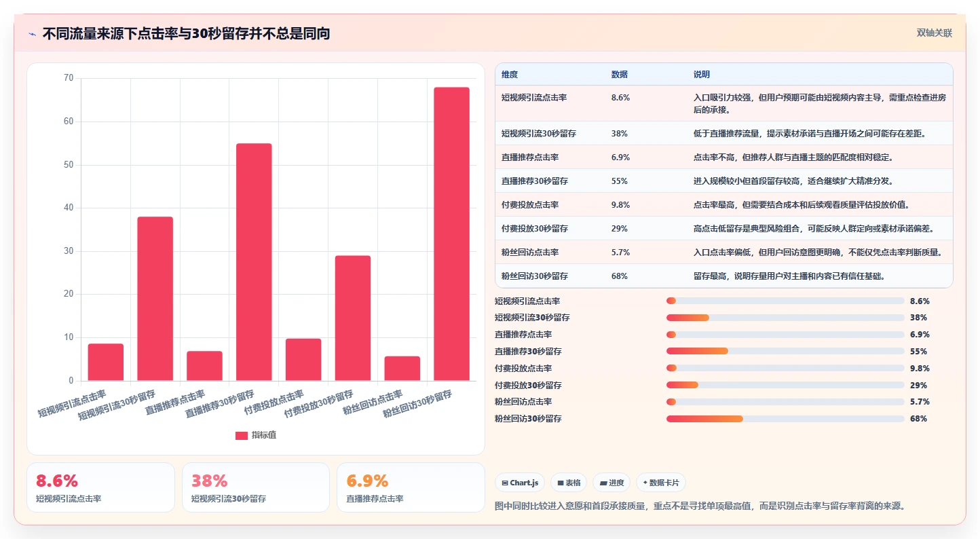Click the 直播推荐30秒留存 progress bar
The image size is (980, 539).
(x=785, y=351)
